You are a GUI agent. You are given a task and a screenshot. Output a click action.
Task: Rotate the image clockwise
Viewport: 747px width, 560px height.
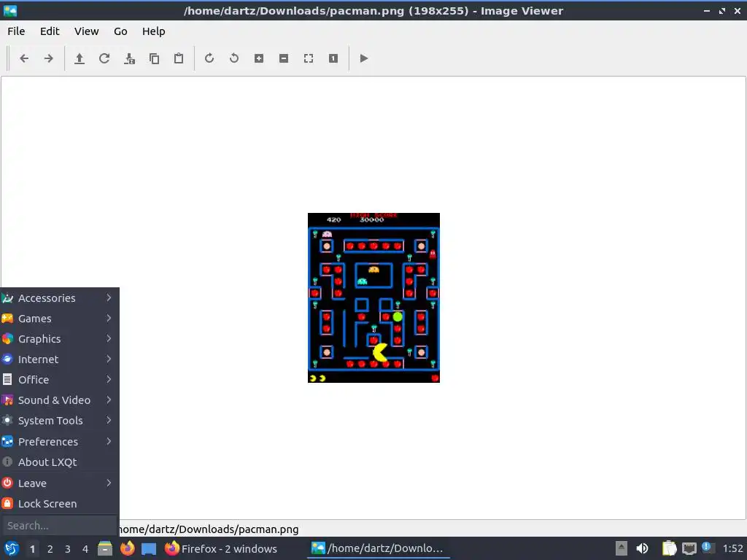(209, 58)
